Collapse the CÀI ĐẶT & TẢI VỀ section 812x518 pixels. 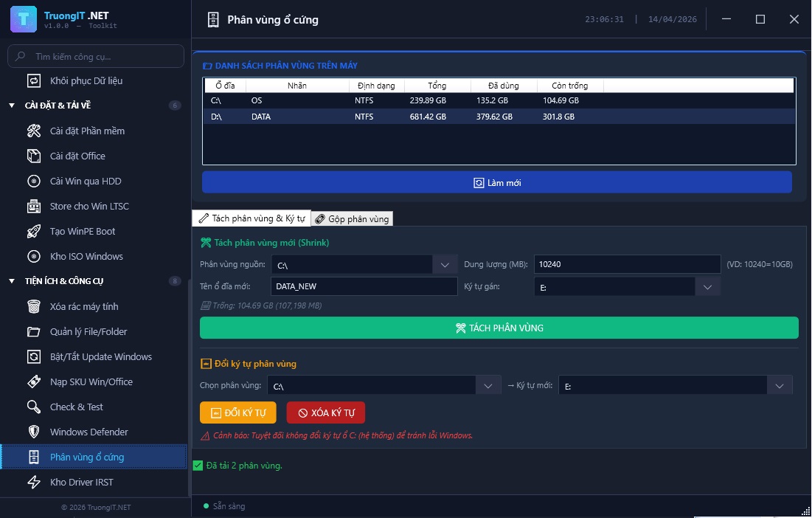(12, 106)
